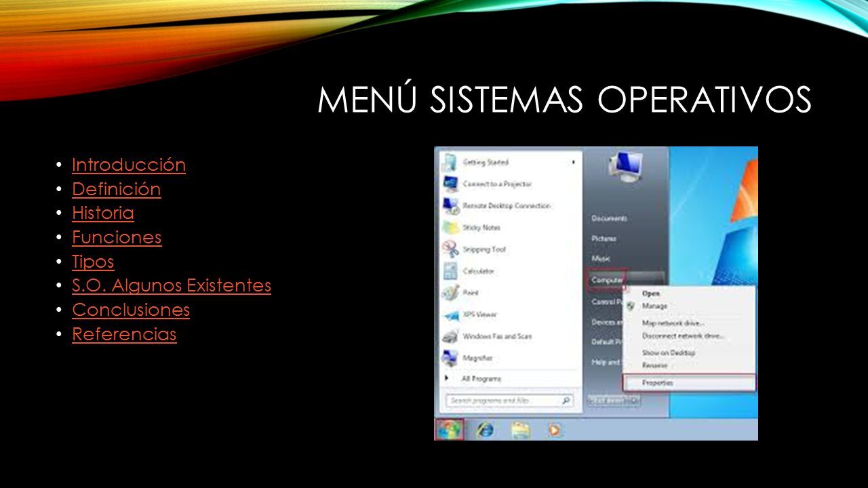This screenshot has height=488, width=868.
Task: Start Calculator via its icon
Action: [450, 270]
